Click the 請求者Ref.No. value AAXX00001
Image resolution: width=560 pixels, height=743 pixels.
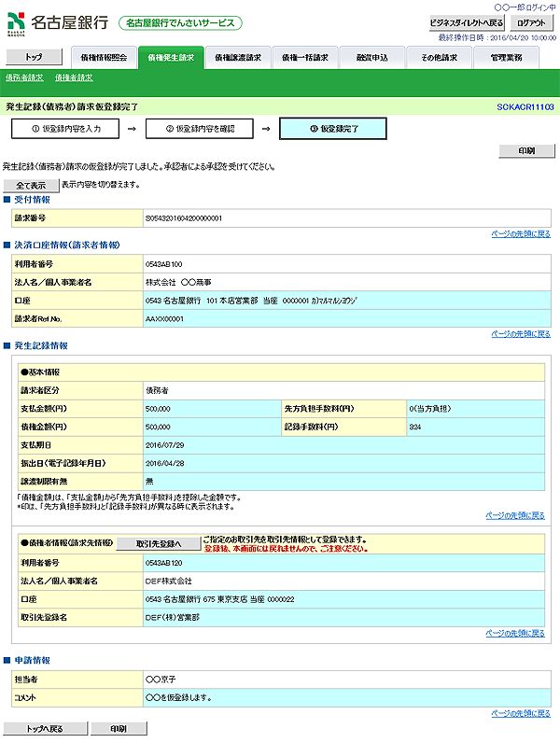164,319
